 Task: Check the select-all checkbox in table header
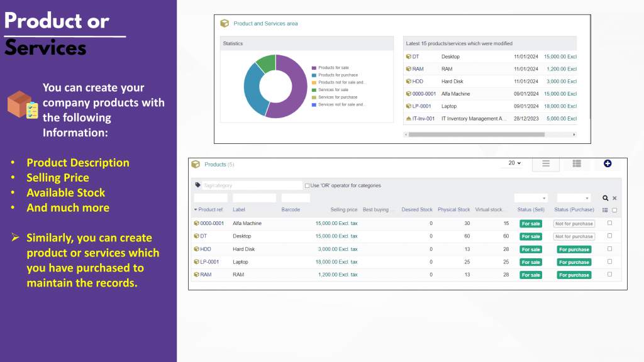(614, 210)
